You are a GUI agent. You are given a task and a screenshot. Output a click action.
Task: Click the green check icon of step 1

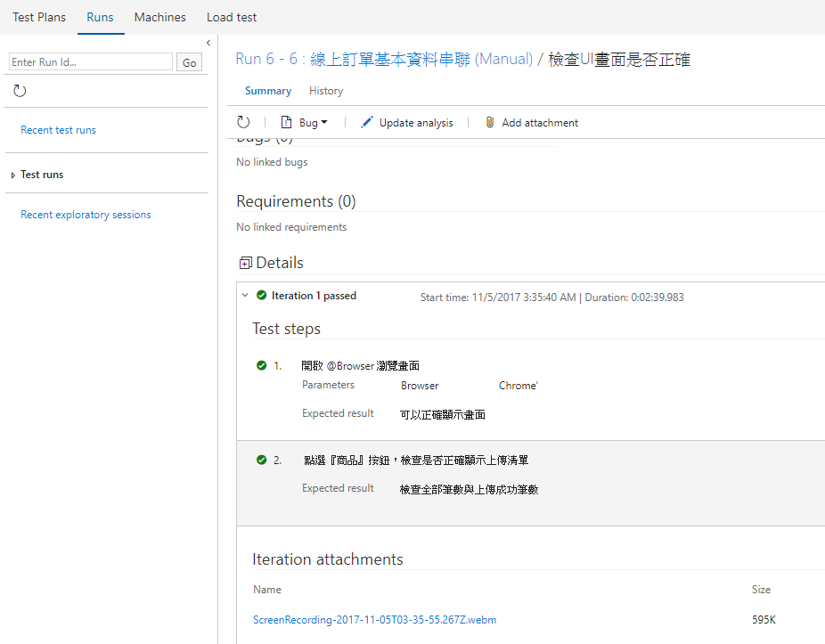point(261,365)
